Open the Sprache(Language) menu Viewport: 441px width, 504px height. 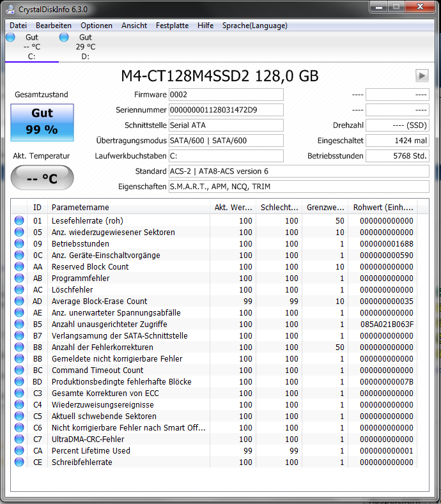point(255,26)
